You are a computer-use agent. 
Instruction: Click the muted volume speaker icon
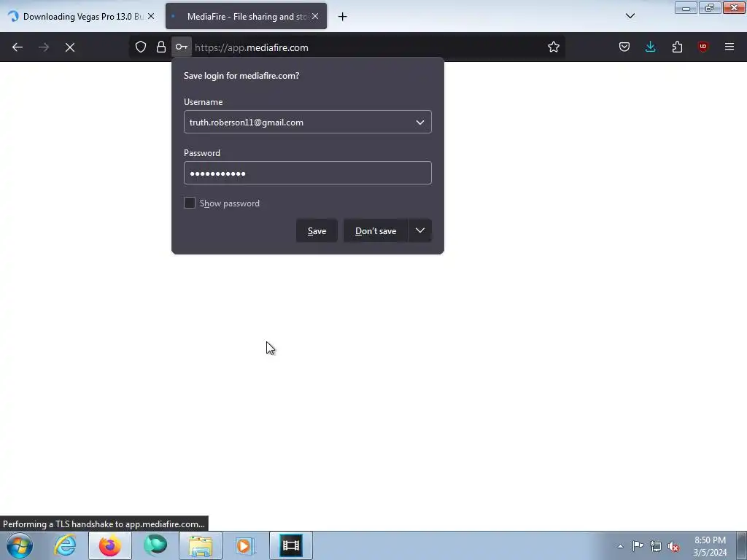[x=673, y=546]
